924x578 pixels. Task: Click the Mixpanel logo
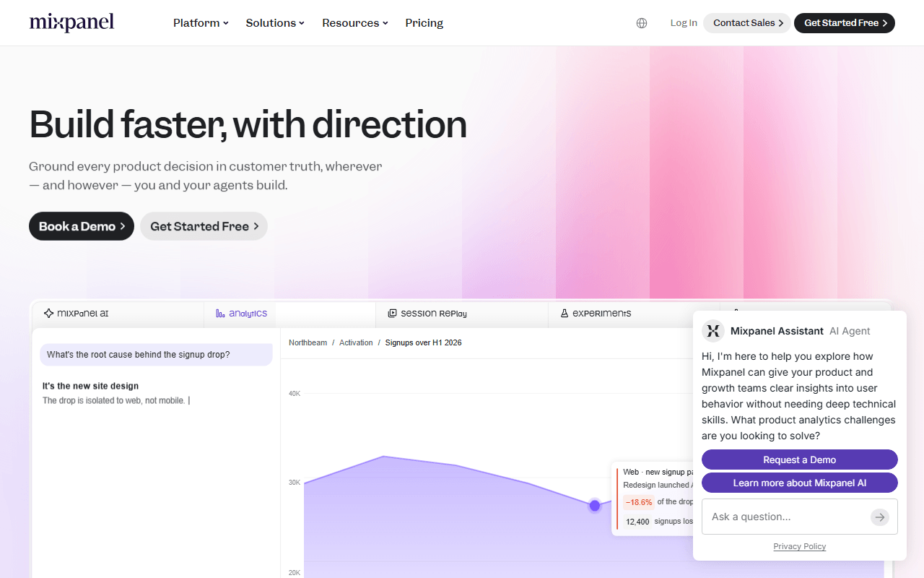pyautogui.click(x=71, y=22)
